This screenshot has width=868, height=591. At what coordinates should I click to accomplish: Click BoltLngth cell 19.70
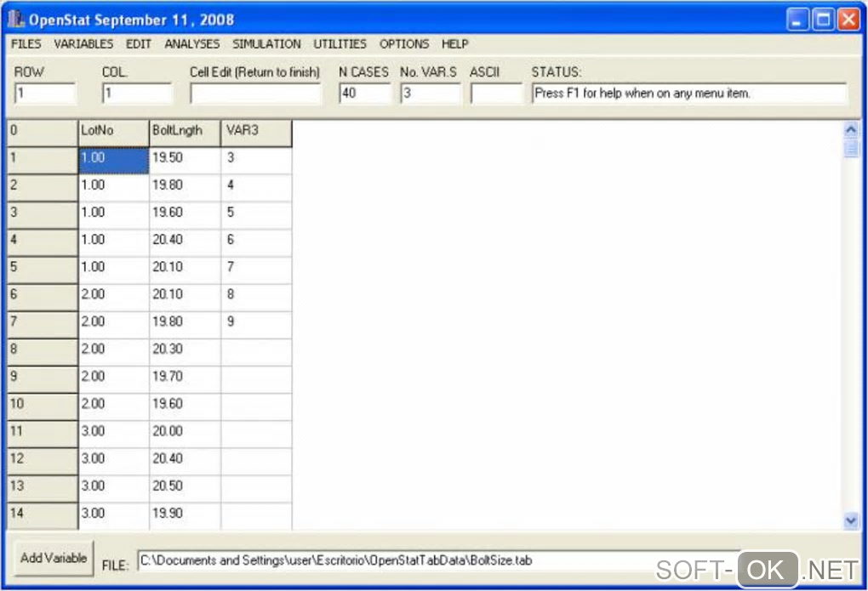pyautogui.click(x=185, y=379)
